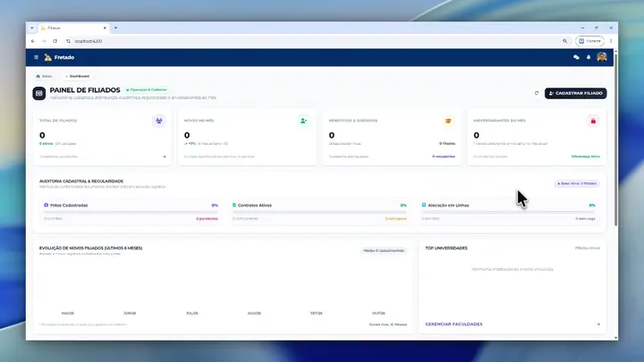The height and width of the screenshot is (362, 644).
Task: Click the JUL/26 chart axis label
Action: 191,313
